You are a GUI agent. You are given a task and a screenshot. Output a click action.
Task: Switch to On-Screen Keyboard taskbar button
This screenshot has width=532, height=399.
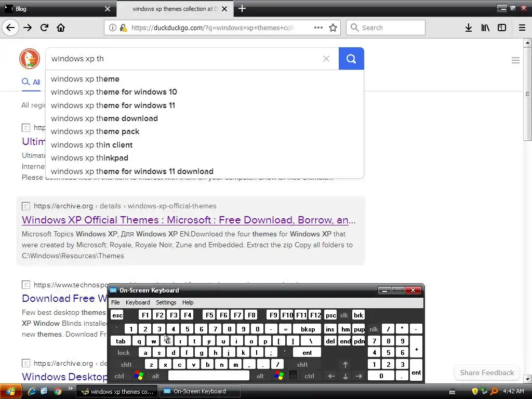199,391
